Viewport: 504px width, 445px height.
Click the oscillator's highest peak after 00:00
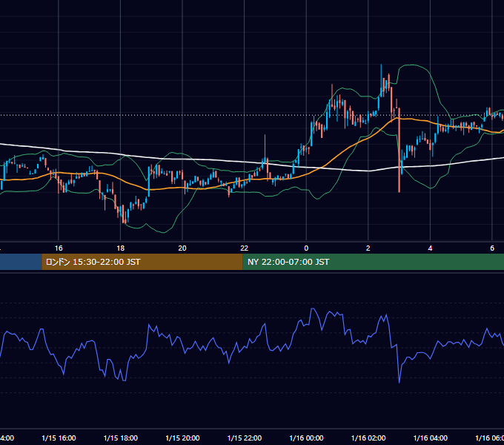[x=313, y=309]
